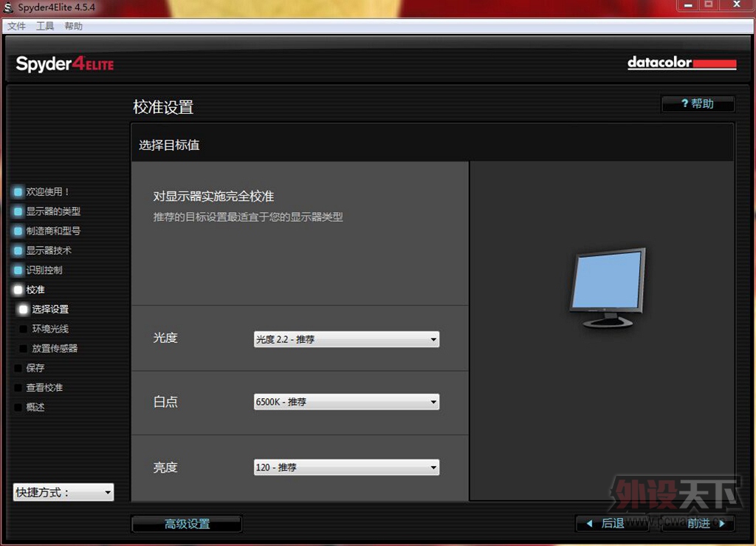Maximize the Spyder4Elite window
This screenshot has height=546, width=756.
[x=708, y=5]
